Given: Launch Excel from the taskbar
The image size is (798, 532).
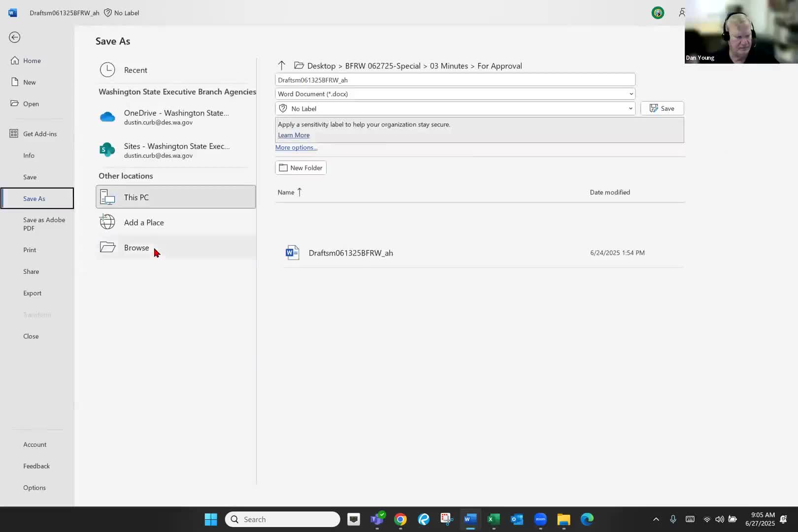Looking at the screenshot, I should click(493, 519).
